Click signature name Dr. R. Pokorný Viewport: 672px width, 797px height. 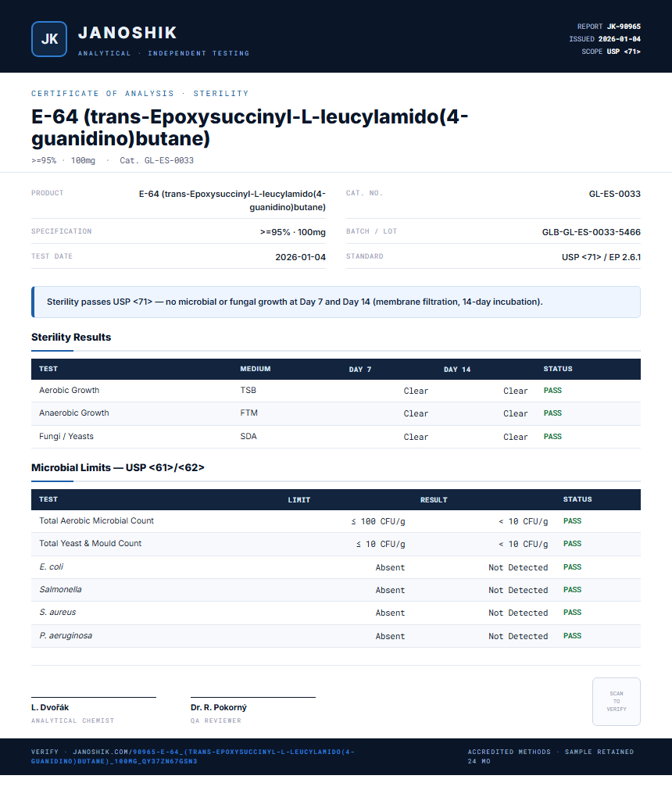(x=219, y=708)
